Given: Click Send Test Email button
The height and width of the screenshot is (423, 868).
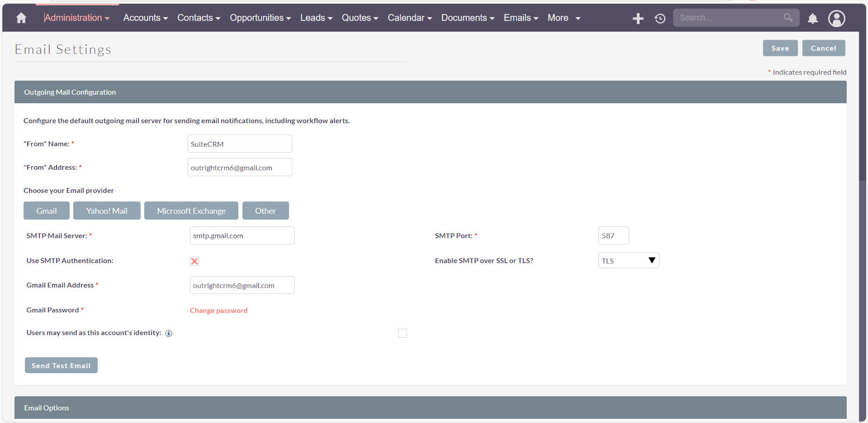Looking at the screenshot, I should click(61, 365).
